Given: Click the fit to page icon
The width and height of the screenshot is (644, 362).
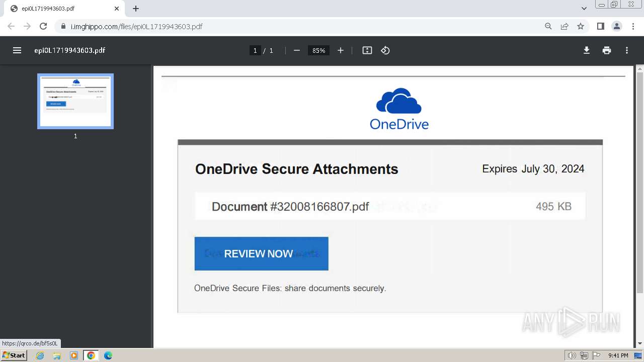Looking at the screenshot, I should coord(367,50).
